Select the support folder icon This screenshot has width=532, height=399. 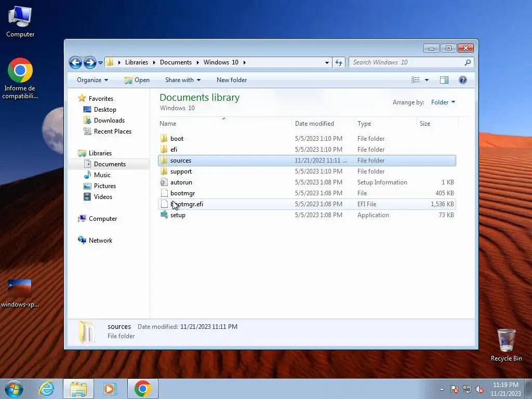164,171
